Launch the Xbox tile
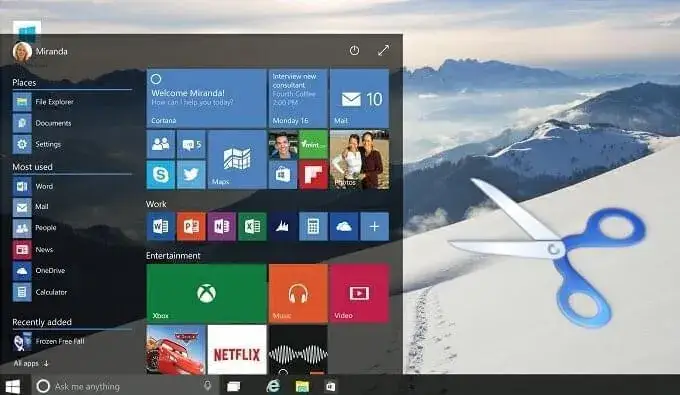The width and height of the screenshot is (680, 395). click(206, 294)
